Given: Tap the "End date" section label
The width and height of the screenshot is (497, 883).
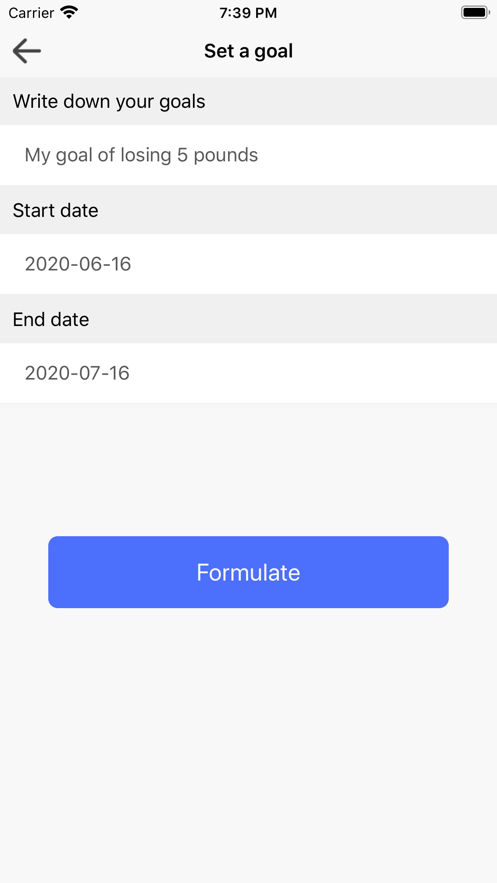Looking at the screenshot, I should (51, 319).
